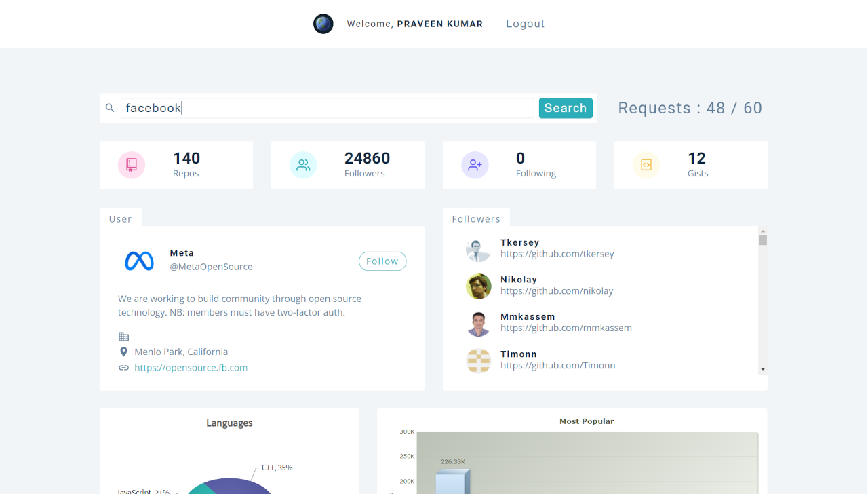Click the Mmkassem follower name
868x494 pixels.
point(528,317)
